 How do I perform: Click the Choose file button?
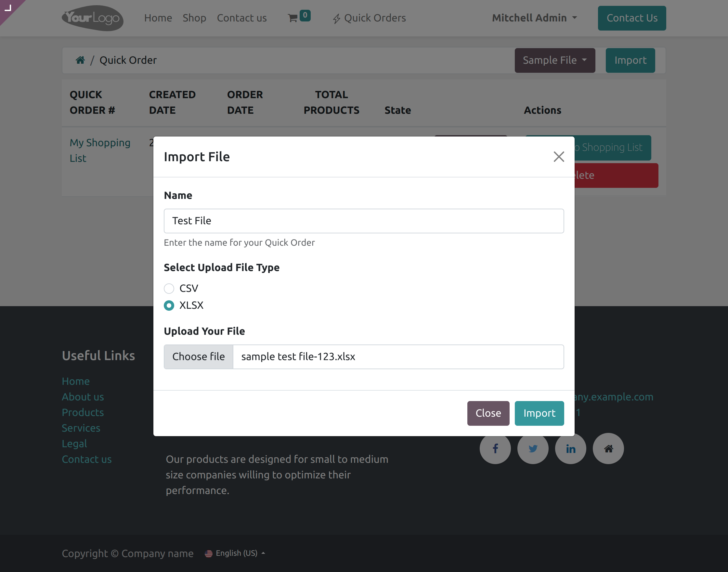198,357
